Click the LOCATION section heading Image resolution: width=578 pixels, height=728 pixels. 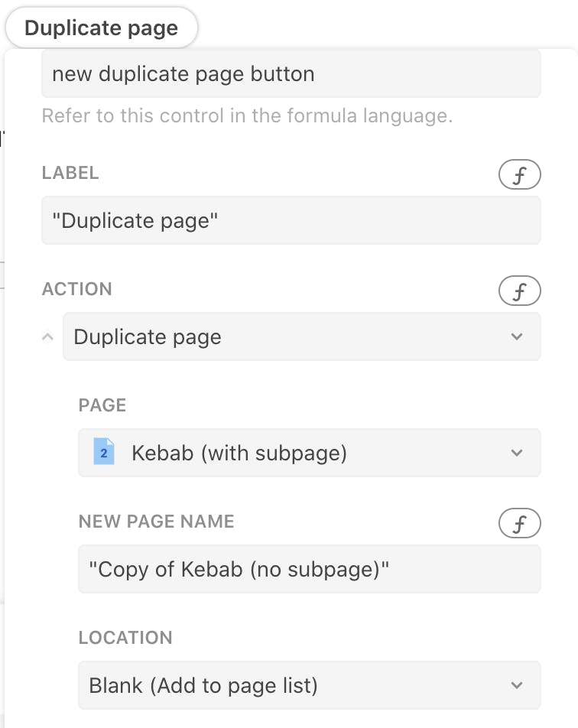pyautogui.click(x=125, y=638)
